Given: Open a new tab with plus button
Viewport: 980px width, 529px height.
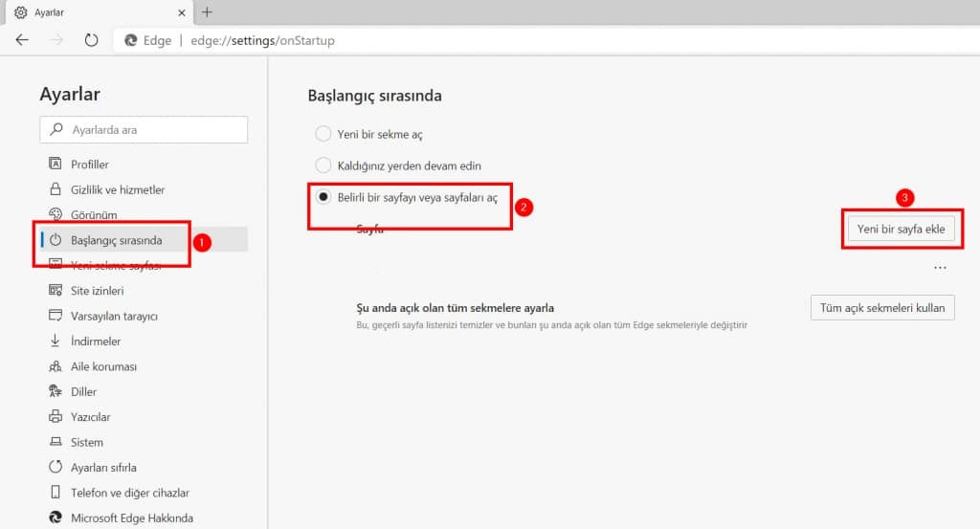Looking at the screenshot, I should pyautogui.click(x=207, y=12).
